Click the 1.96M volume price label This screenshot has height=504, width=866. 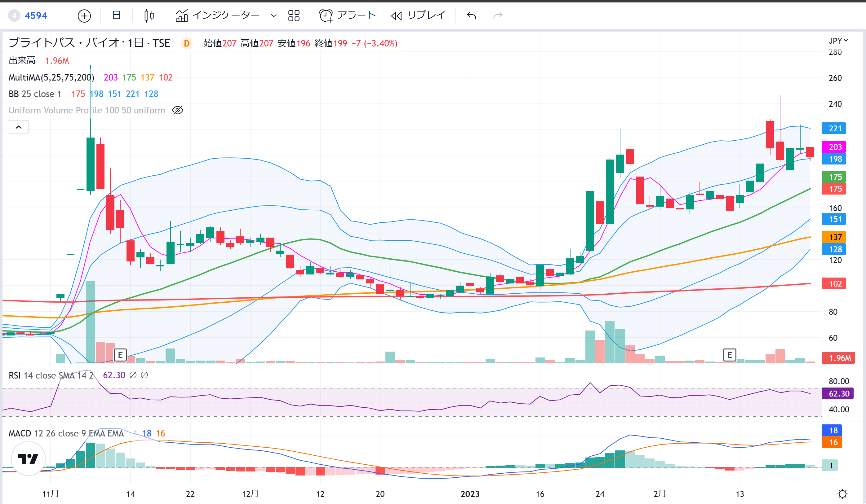838,358
